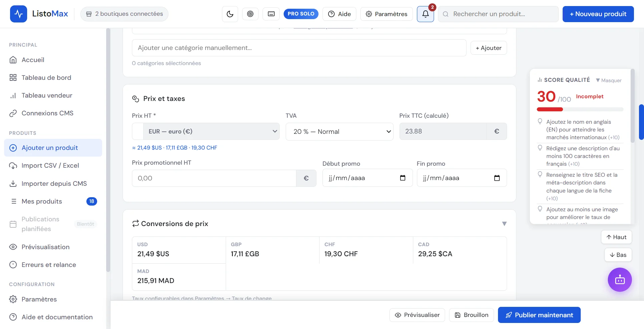Collapse the Conversions de prix section
The height and width of the screenshot is (329, 644).
tap(504, 224)
